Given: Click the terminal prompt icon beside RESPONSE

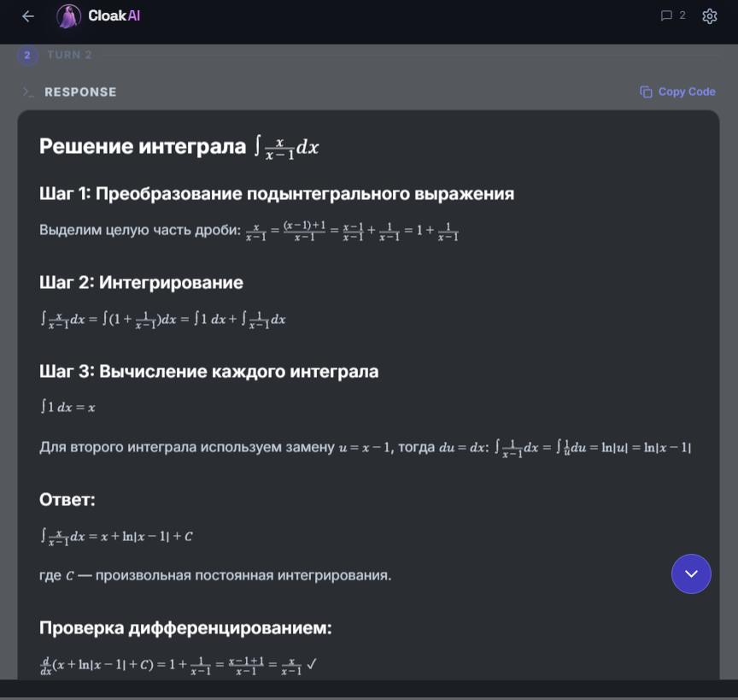Looking at the screenshot, I should [28, 91].
